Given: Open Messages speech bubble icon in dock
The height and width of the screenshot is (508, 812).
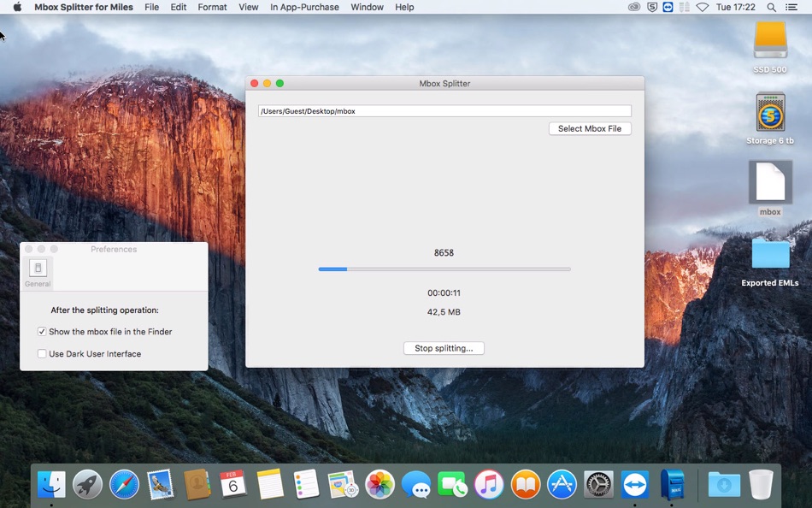Looking at the screenshot, I should pyautogui.click(x=416, y=484).
